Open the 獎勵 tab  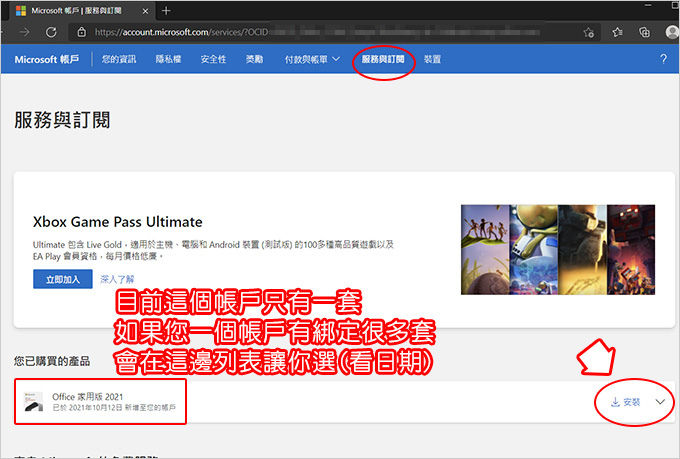click(x=254, y=59)
